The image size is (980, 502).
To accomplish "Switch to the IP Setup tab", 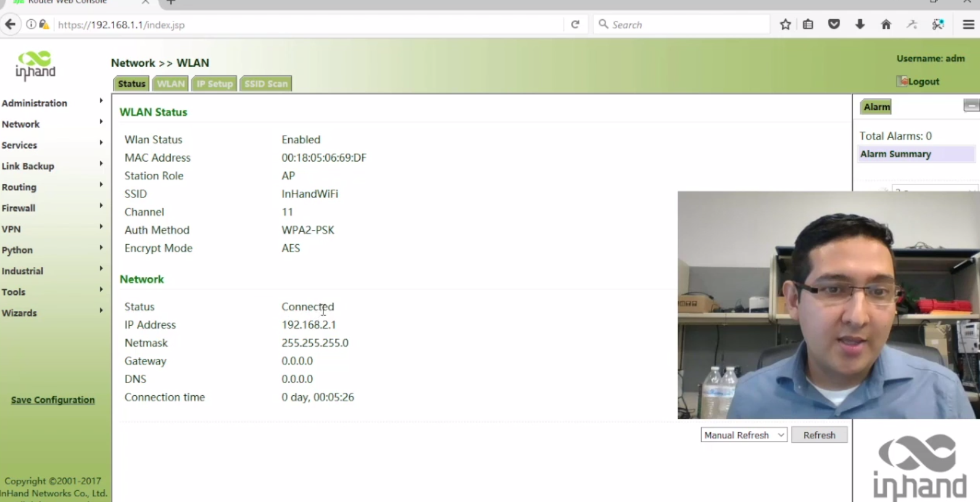I will (214, 84).
